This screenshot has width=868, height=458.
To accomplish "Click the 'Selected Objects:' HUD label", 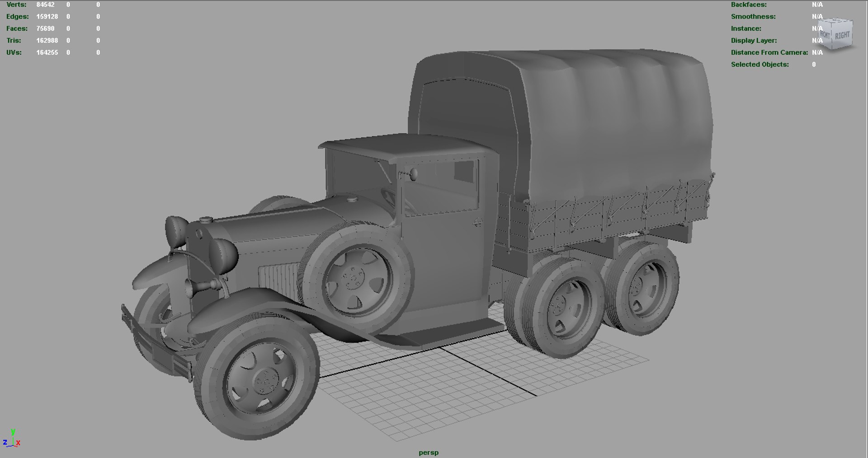I will 759,64.
